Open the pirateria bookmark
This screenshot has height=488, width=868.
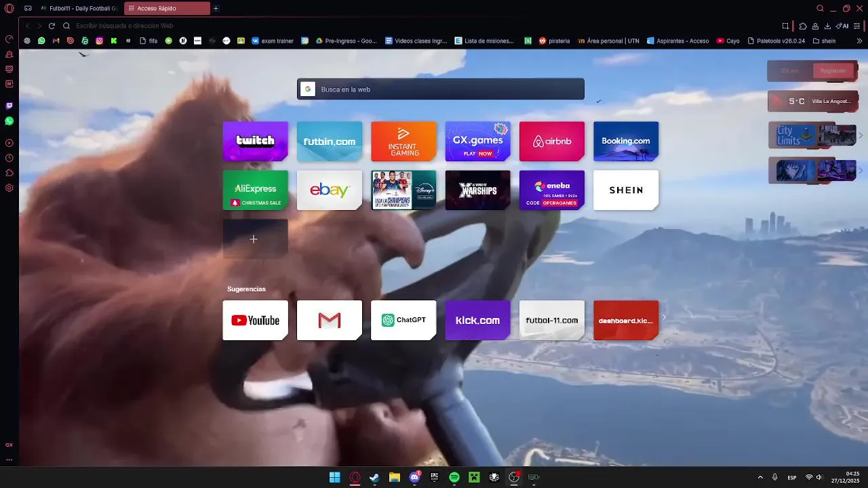pos(554,41)
